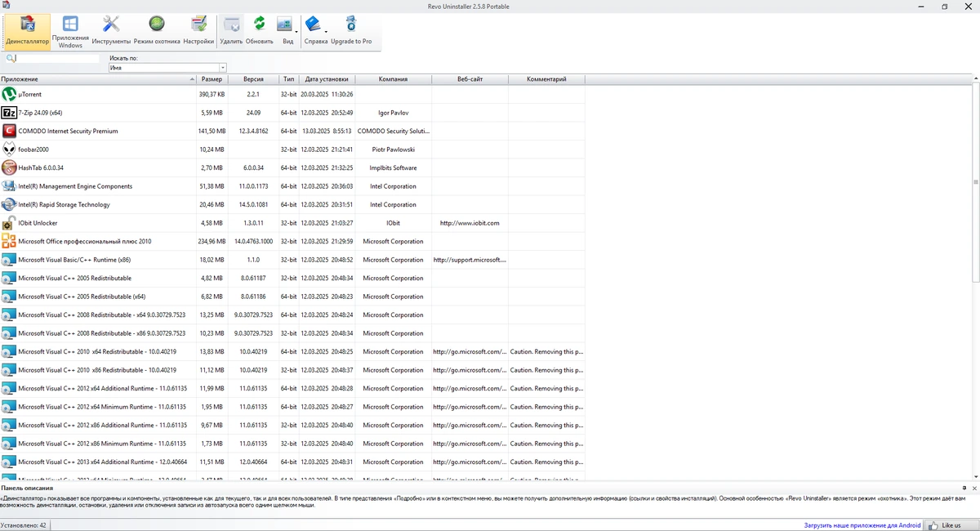Select Visual C++ 2010 x86 Redistributable row
980x531 pixels.
[292, 370]
